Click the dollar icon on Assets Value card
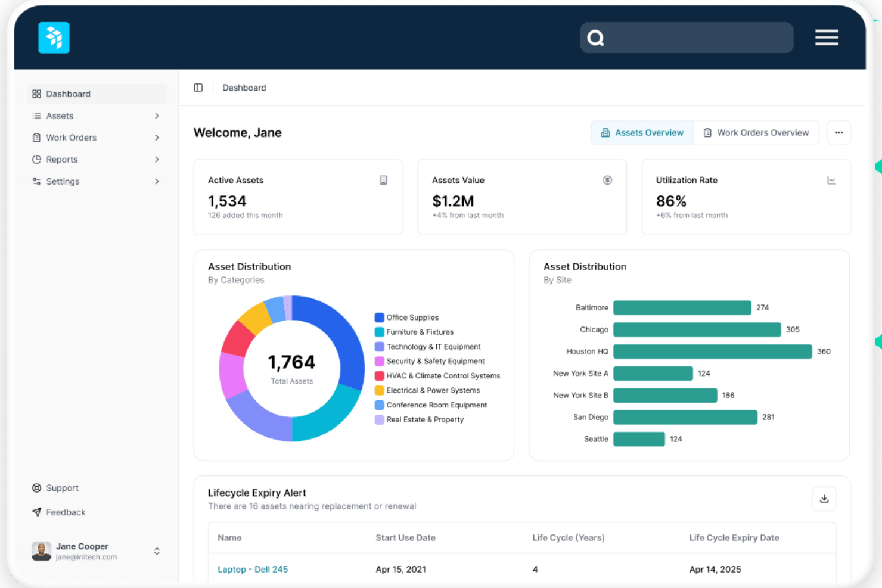Viewport: 882px width, 588px height. pos(607,179)
